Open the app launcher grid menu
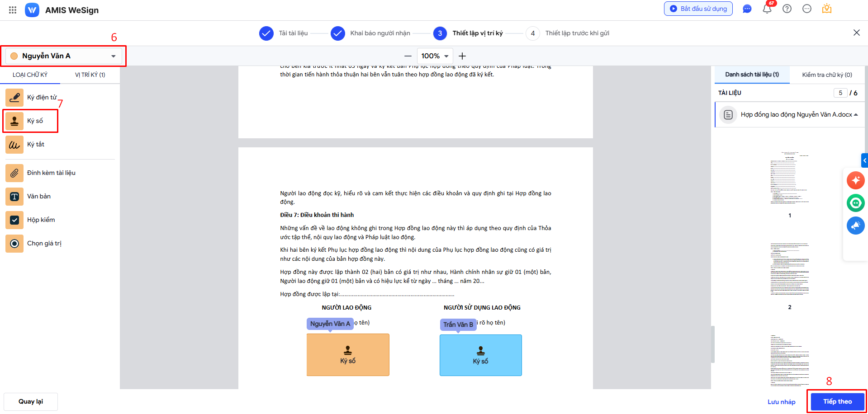 click(x=13, y=10)
